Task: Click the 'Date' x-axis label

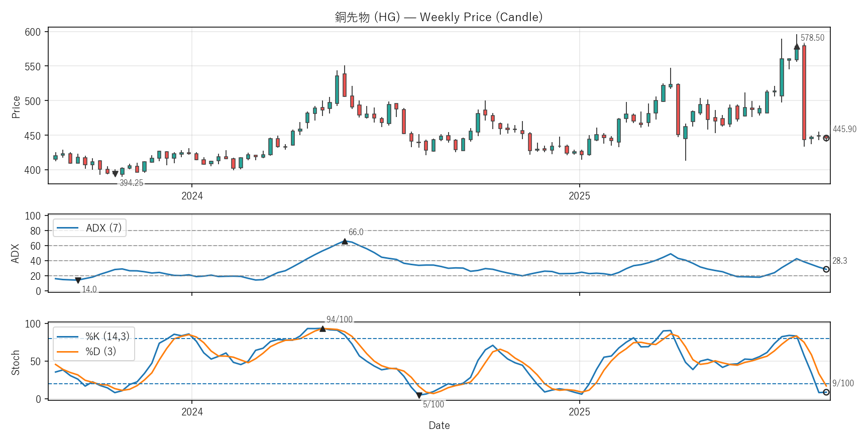Action: tap(439, 425)
